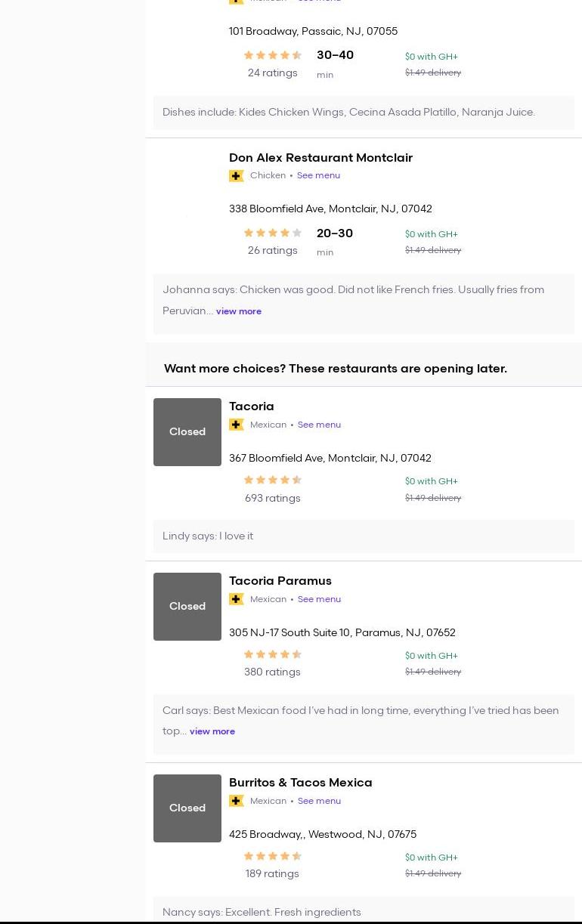
Task: Open the Don Alex Restaurant Montclair listing
Action: (320, 157)
